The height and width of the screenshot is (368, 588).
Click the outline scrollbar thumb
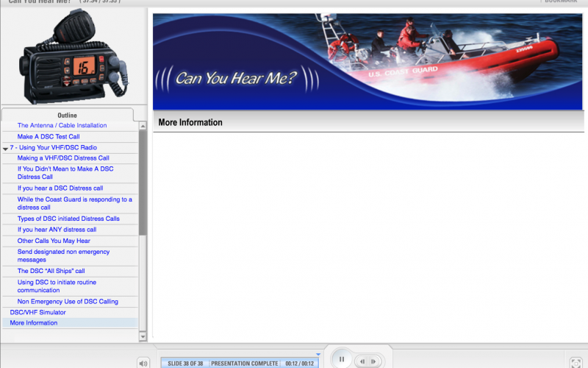(x=143, y=183)
